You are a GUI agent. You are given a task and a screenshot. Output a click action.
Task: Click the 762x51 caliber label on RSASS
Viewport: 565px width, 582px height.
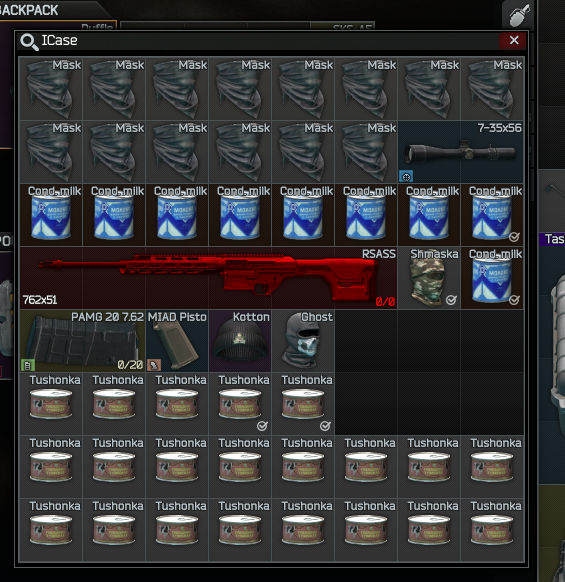tap(40, 300)
